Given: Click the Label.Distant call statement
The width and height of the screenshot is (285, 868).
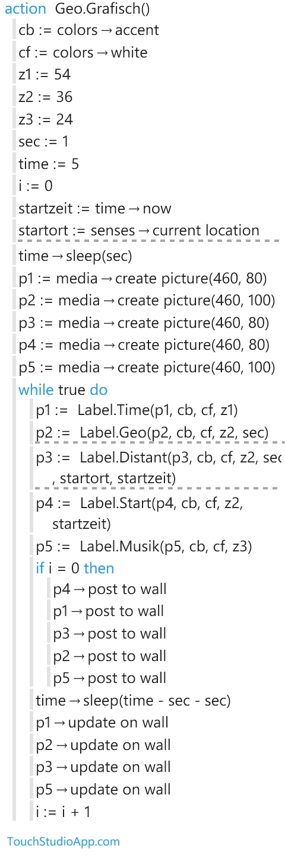Looking at the screenshot, I should click(x=159, y=467).
